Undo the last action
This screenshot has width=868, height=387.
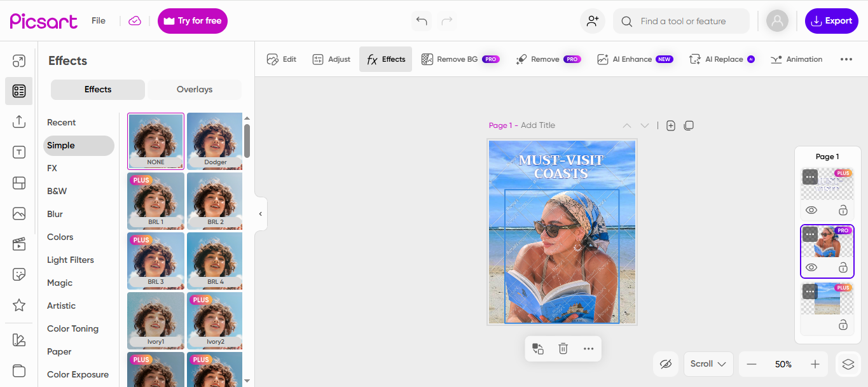click(x=422, y=21)
